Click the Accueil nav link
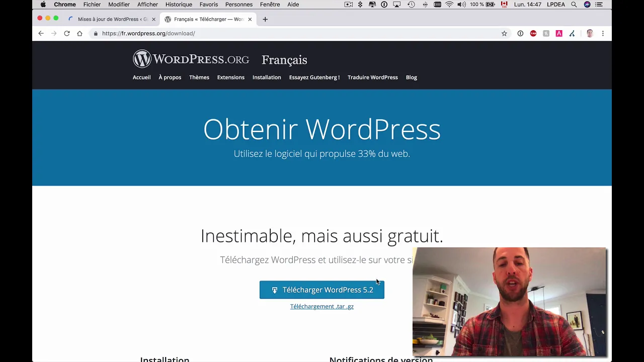 (x=141, y=77)
